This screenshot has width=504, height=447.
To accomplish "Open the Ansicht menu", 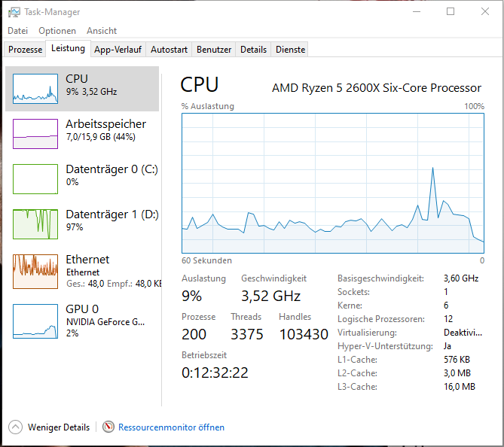I will click(102, 31).
